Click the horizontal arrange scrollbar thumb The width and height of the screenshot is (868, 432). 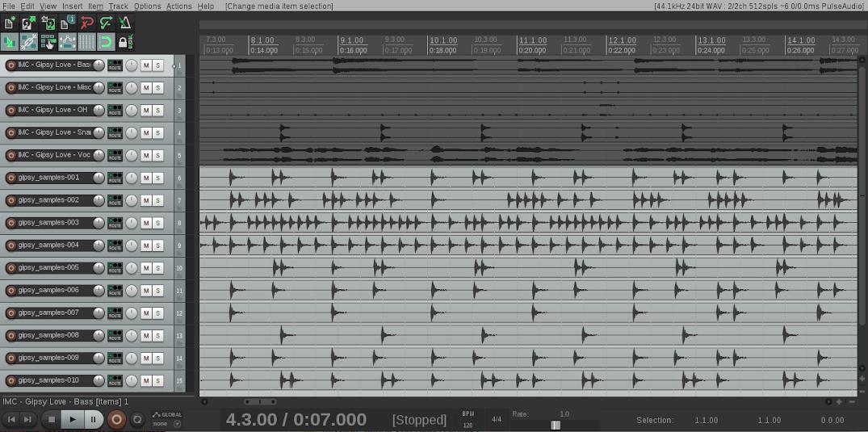click(x=260, y=401)
